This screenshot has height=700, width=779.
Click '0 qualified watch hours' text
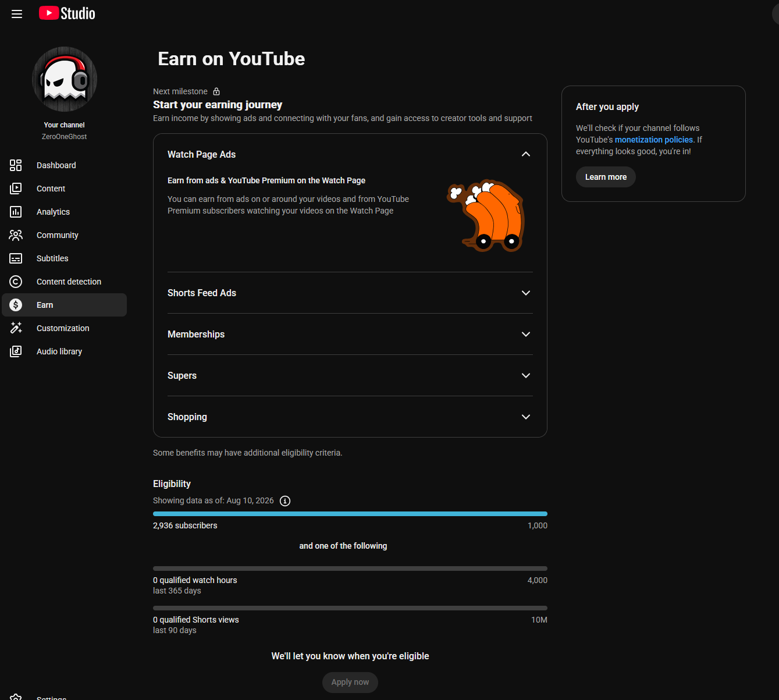point(195,580)
